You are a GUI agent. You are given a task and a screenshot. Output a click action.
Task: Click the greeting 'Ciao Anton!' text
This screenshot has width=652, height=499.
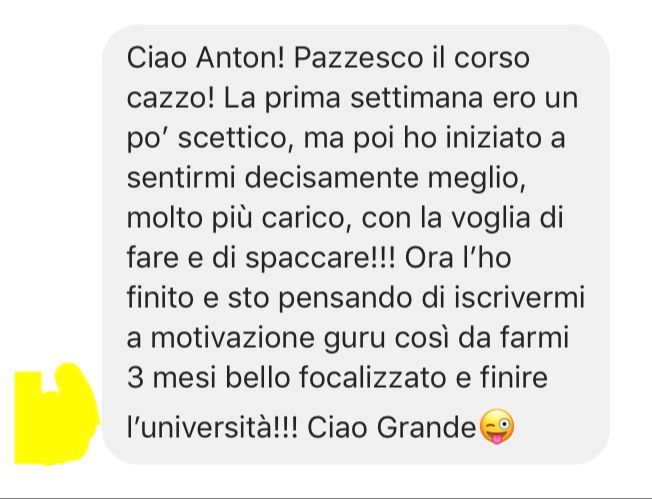click(x=205, y=57)
